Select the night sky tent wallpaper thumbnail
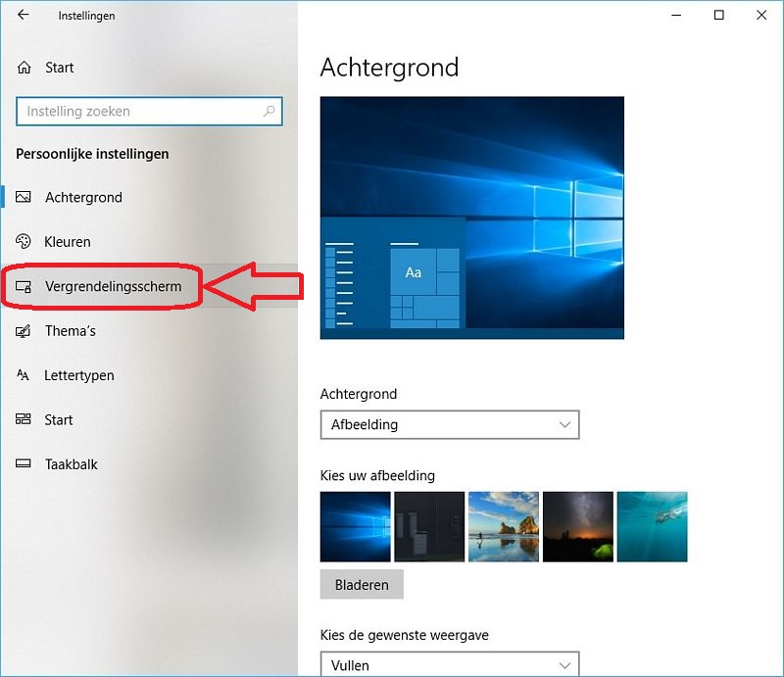Viewport: 784px width, 677px height. point(578,526)
